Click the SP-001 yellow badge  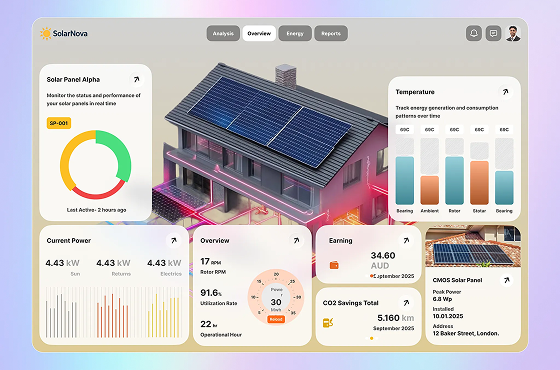(59, 123)
